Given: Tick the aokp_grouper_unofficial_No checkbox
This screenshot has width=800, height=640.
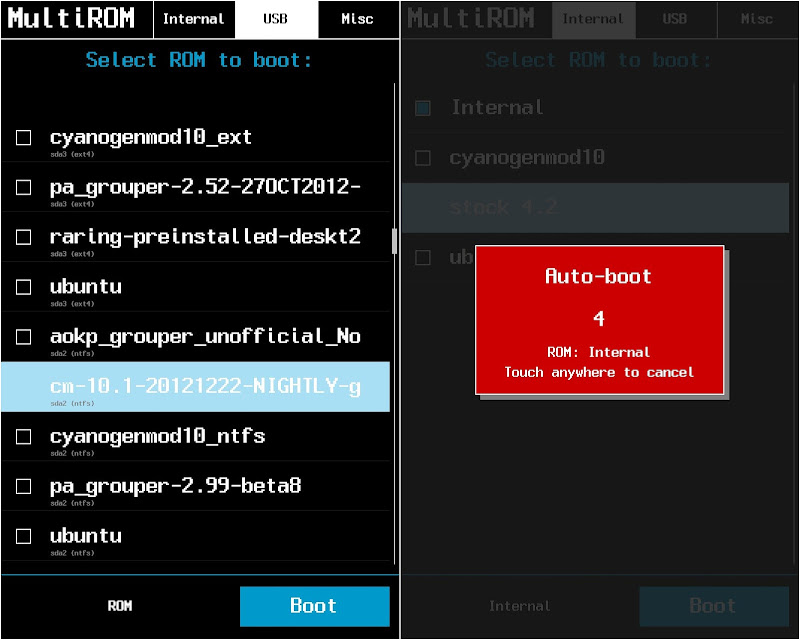Looking at the screenshot, I should tap(23, 337).
